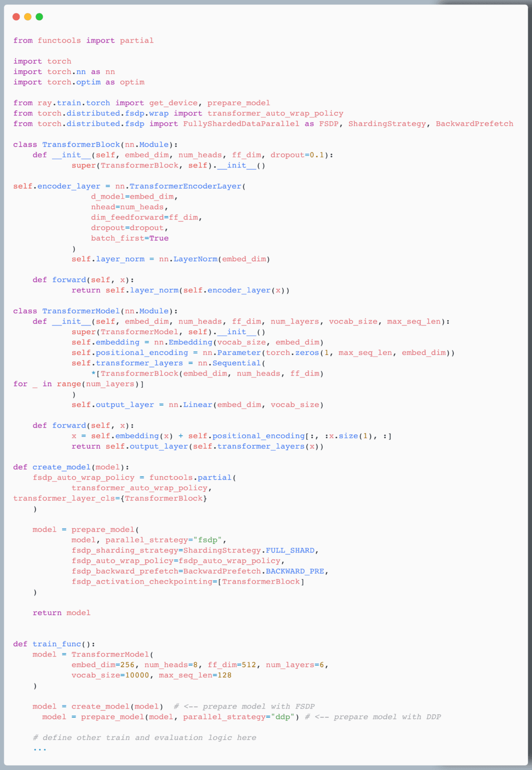
Task: Click nn.LayerNorm in the layer_norm assignment
Action: click(x=188, y=259)
